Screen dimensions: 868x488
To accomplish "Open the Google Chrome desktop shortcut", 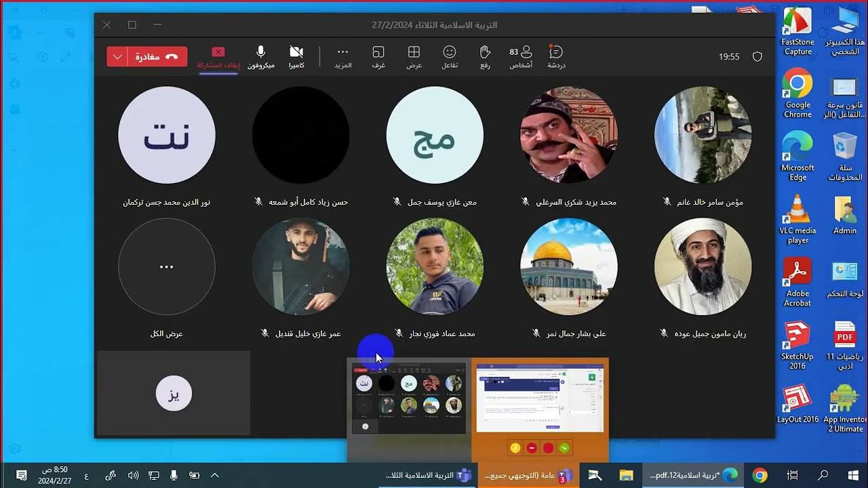I will pyautogui.click(x=798, y=94).
